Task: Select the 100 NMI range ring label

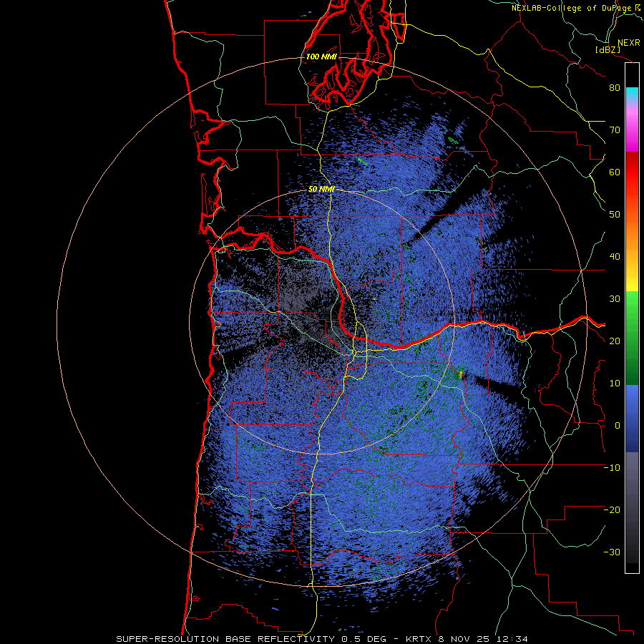Action: tap(321, 57)
